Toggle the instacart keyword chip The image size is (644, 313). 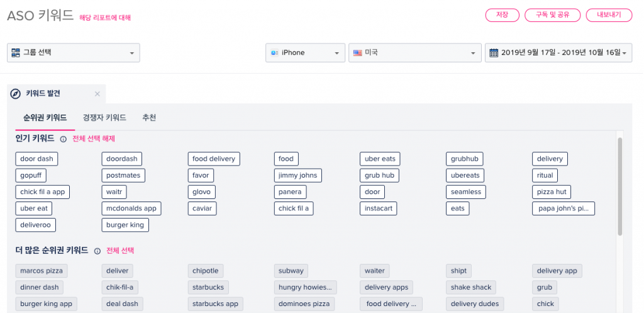coord(379,208)
